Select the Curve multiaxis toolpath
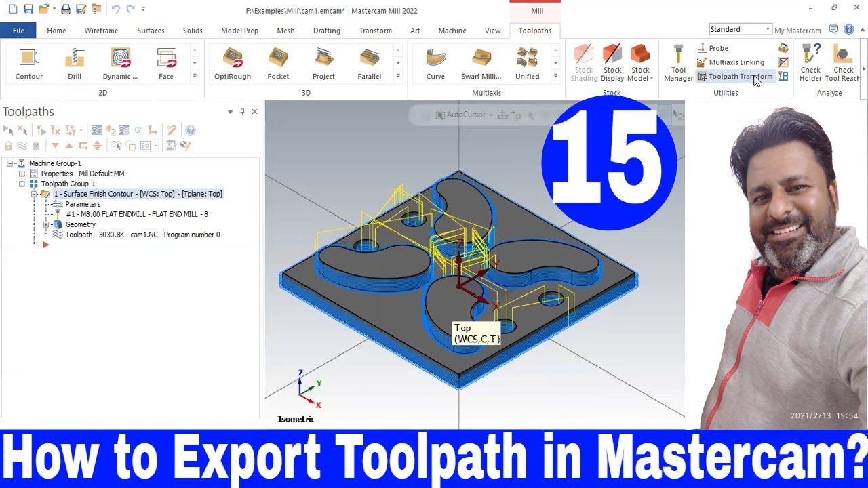 pos(435,64)
